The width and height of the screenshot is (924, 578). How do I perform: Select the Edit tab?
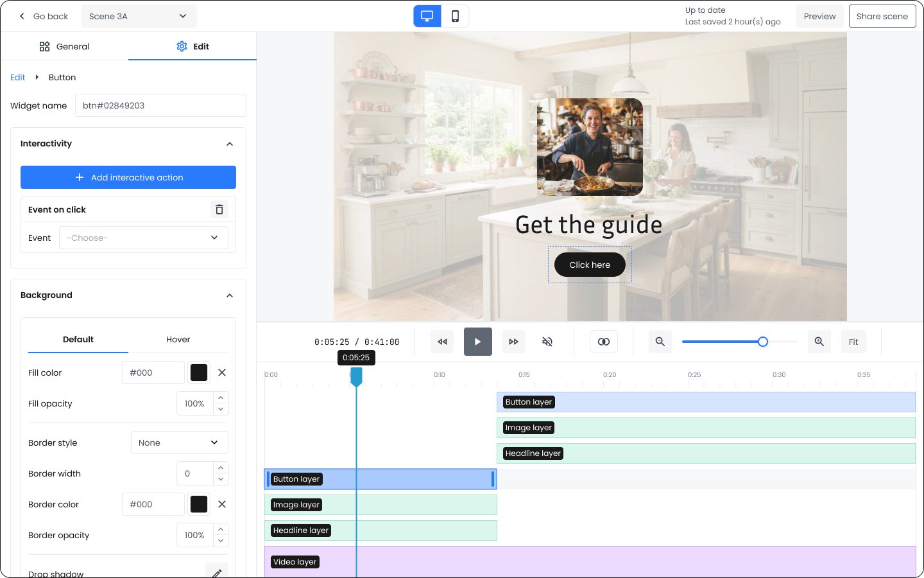(x=193, y=46)
